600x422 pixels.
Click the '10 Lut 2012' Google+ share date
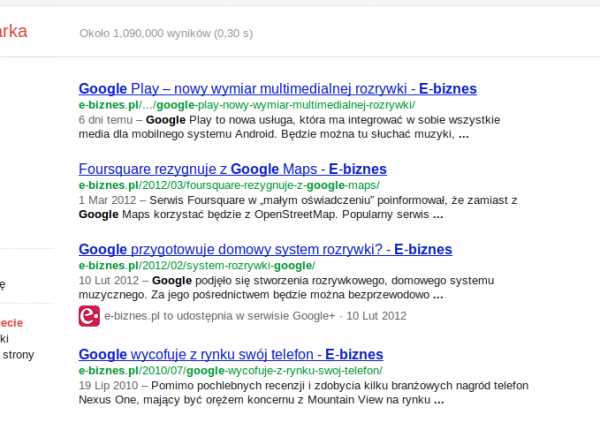click(376, 316)
